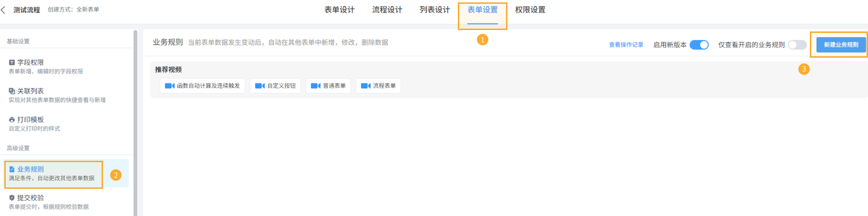
Task: Click the 推荐视频 heading
Action: (168, 70)
